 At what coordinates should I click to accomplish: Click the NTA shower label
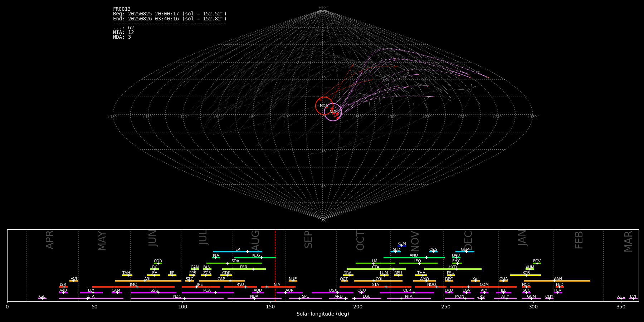[409, 297]
